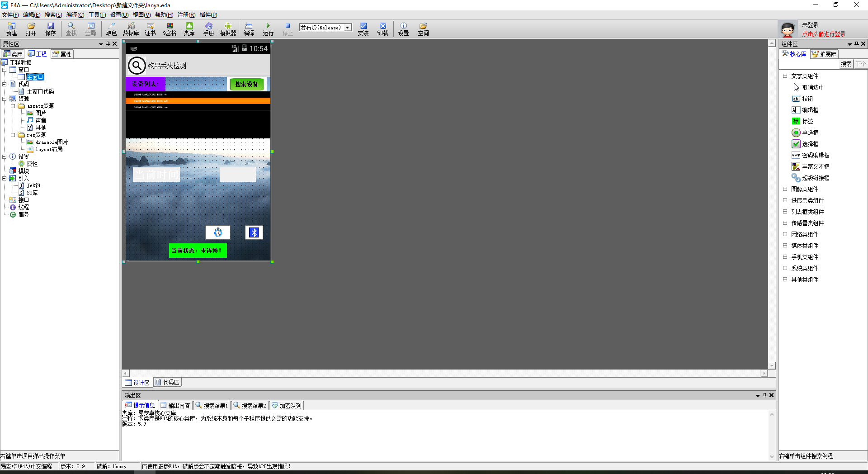
Task: Collapse the 文字类组件 group
Action: coord(785,76)
